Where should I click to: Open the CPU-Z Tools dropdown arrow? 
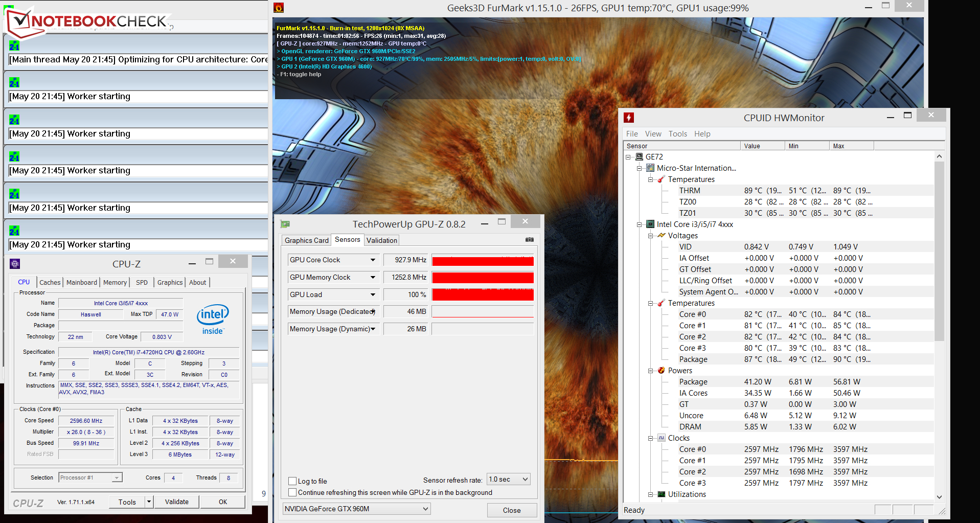(149, 502)
